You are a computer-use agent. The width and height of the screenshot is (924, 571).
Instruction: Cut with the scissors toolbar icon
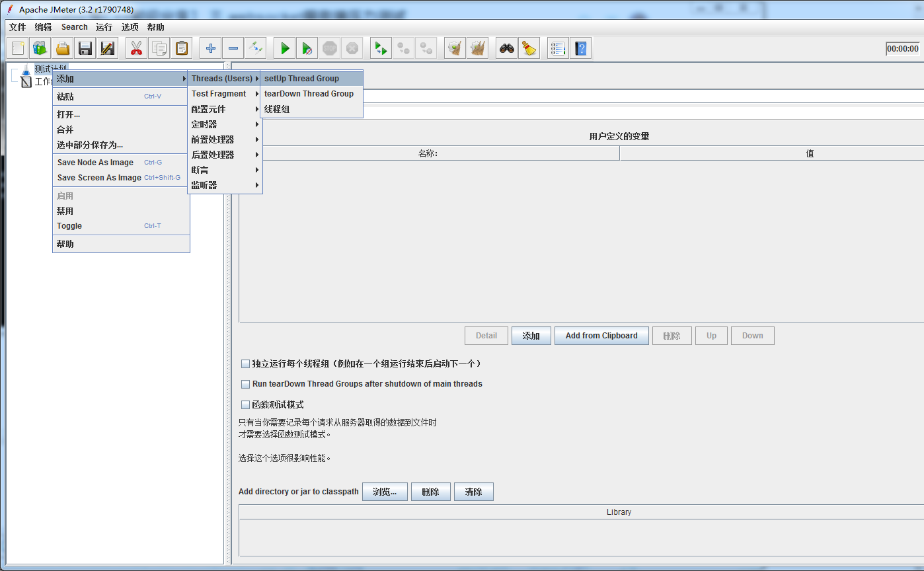[x=137, y=48]
